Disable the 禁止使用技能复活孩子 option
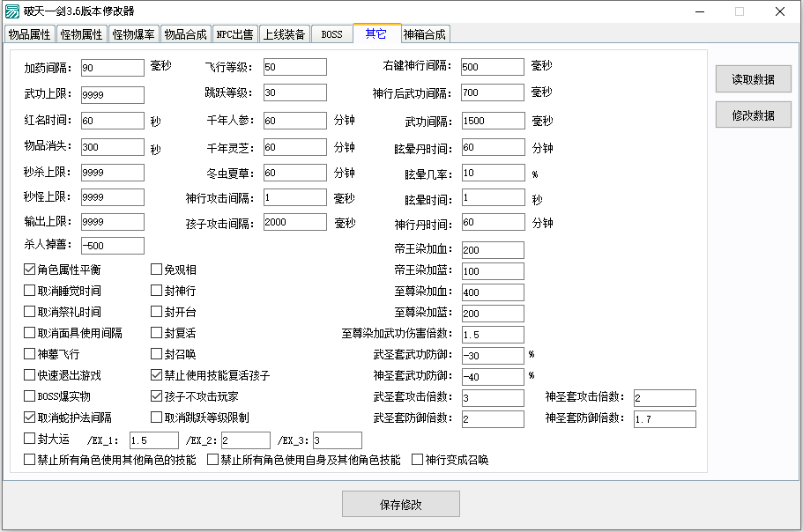This screenshot has width=803, height=532. (156, 376)
